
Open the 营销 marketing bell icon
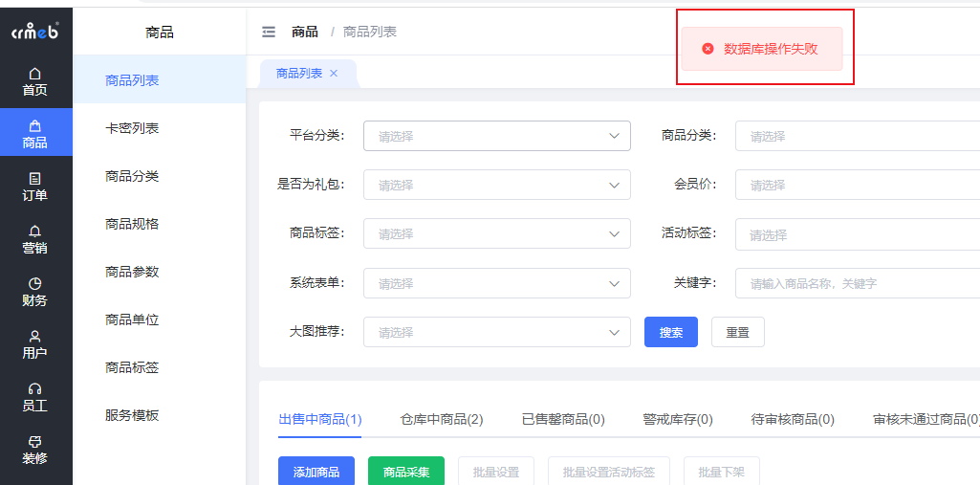(35, 239)
